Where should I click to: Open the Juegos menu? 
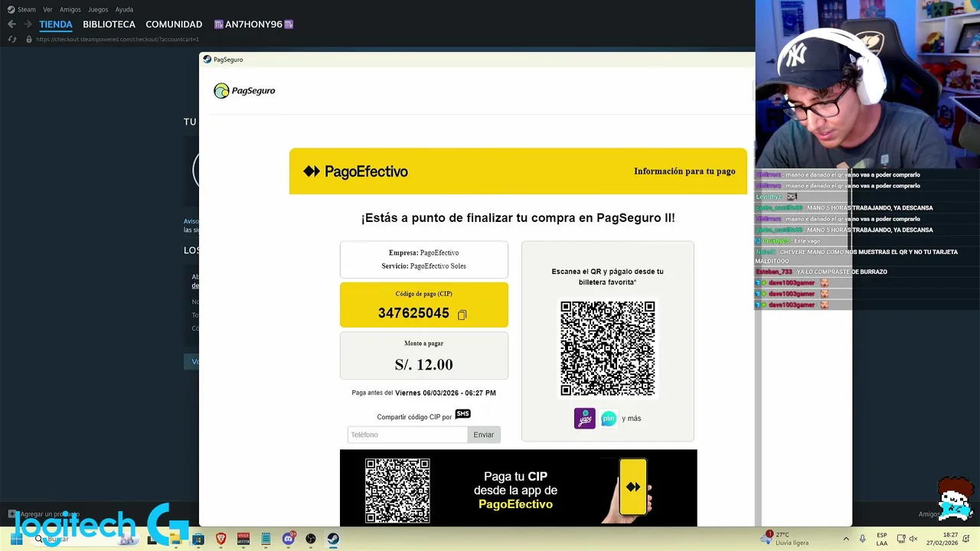pyautogui.click(x=98, y=9)
